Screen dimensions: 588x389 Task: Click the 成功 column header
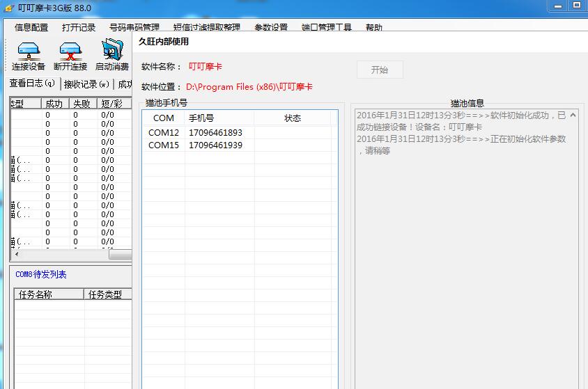point(55,104)
